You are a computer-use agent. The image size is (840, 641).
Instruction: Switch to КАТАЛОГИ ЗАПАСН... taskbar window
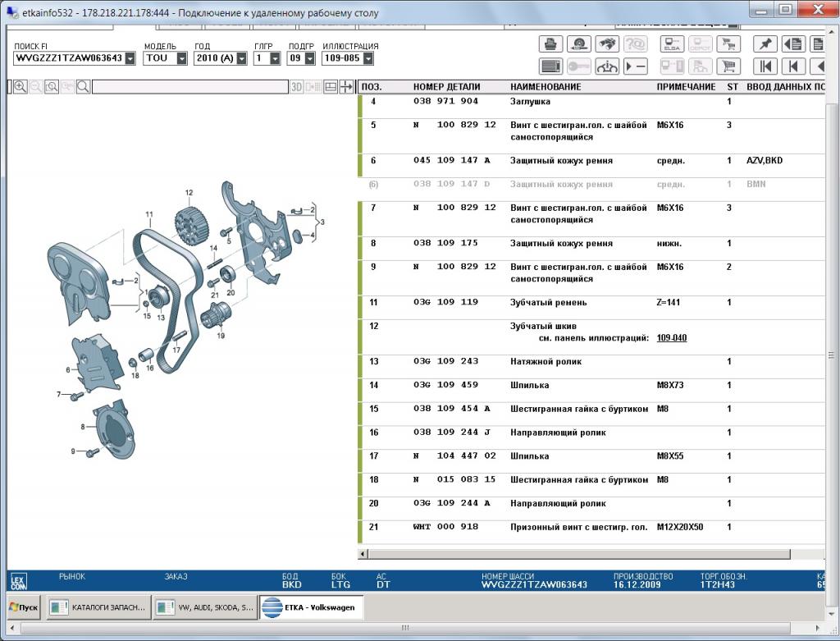[x=98, y=607]
